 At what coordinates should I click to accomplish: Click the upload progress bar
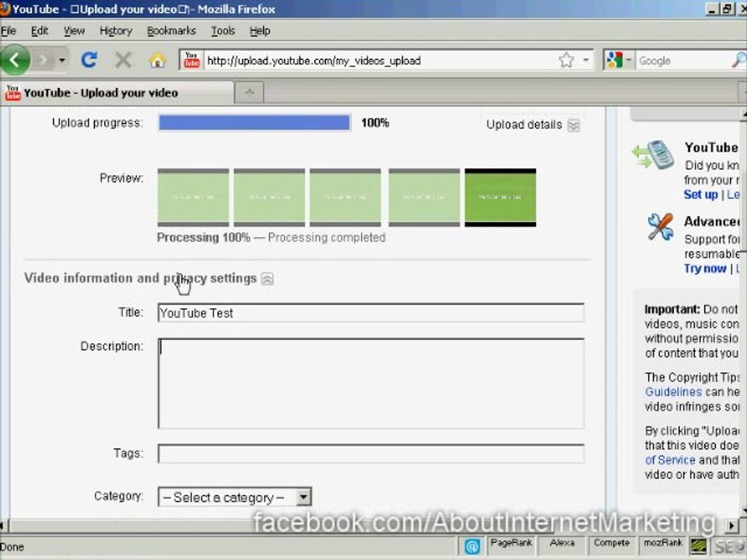(254, 122)
